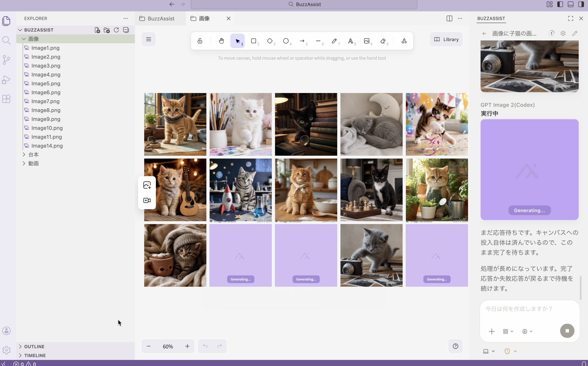Collapse the BUZZASSIST root section

click(x=39, y=30)
